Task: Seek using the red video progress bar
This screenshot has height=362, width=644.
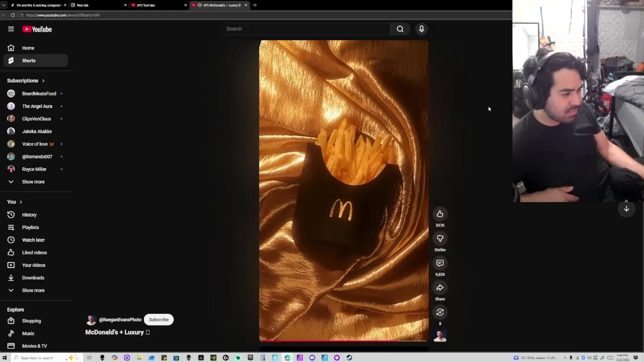Action: tap(344, 340)
